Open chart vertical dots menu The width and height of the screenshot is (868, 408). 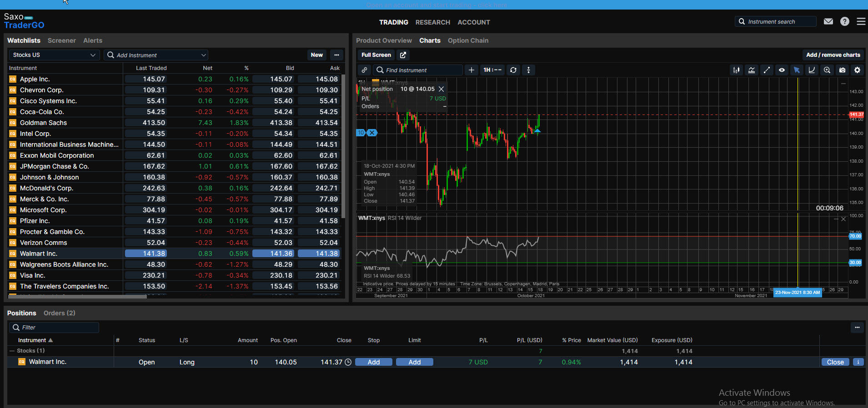(x=528, y=70)
